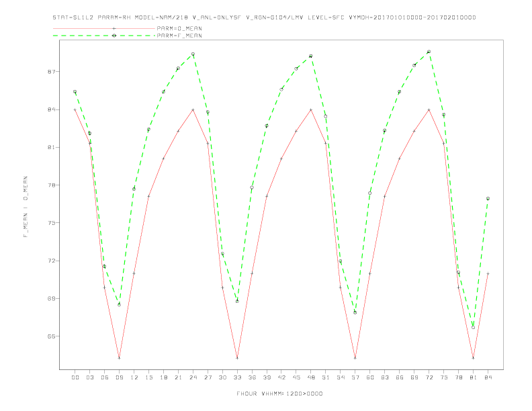Click x-axis tick label 09

pos(119,377)
